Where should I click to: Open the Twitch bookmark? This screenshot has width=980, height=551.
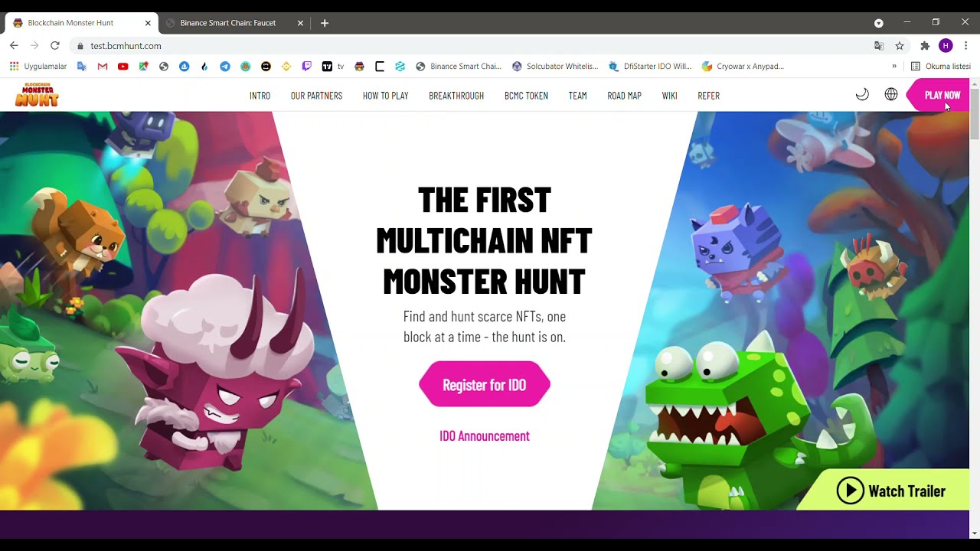[307, 67]
